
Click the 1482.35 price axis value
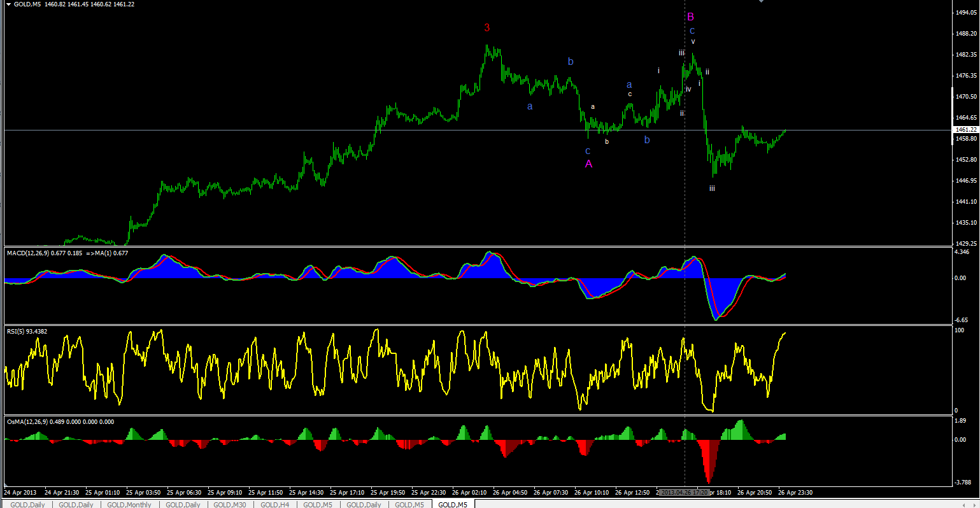click(966, 55)
